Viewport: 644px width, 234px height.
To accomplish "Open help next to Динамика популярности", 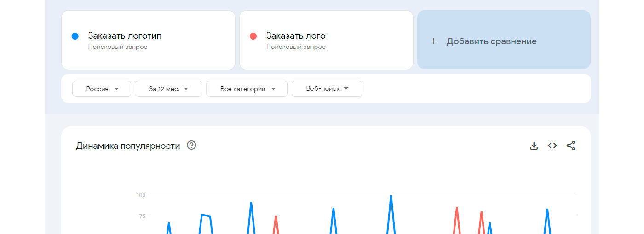I will (191, 146).
